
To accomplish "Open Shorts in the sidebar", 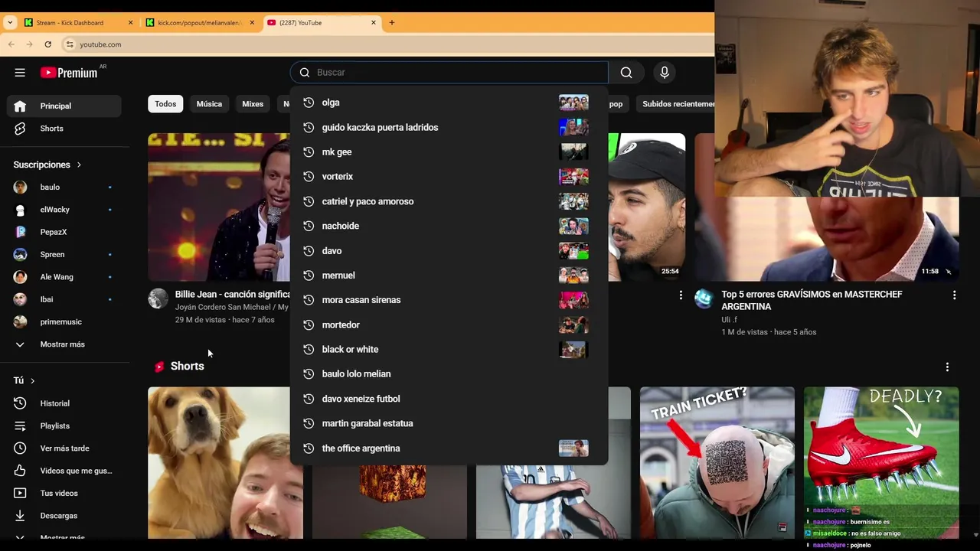I will (x=64, y=129).
